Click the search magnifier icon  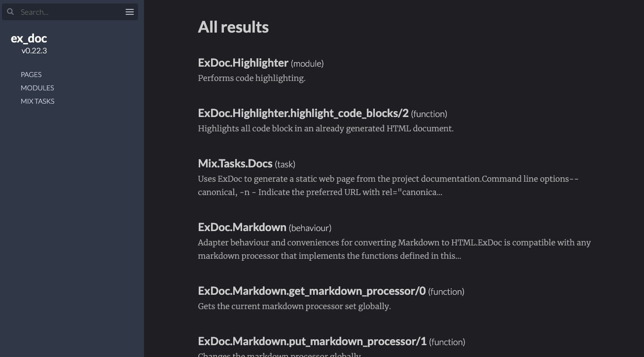click(x=10, y=12)
